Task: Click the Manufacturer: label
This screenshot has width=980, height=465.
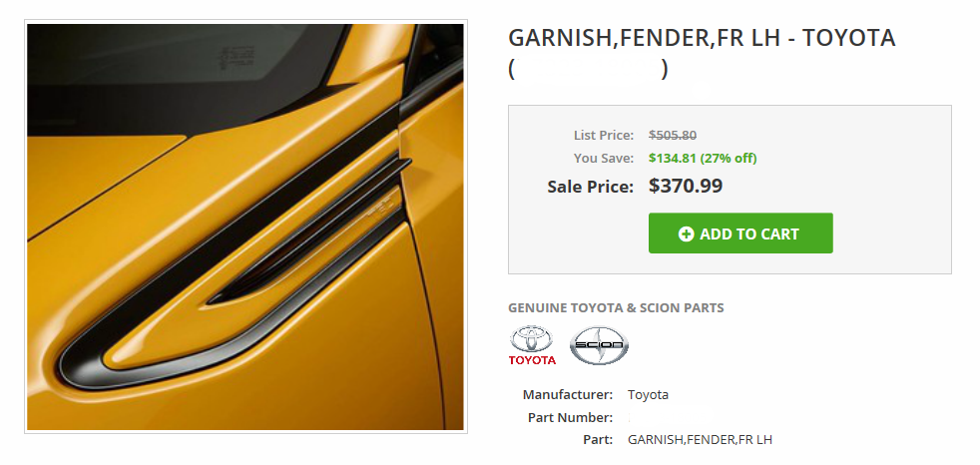Action: click(568, 395)
